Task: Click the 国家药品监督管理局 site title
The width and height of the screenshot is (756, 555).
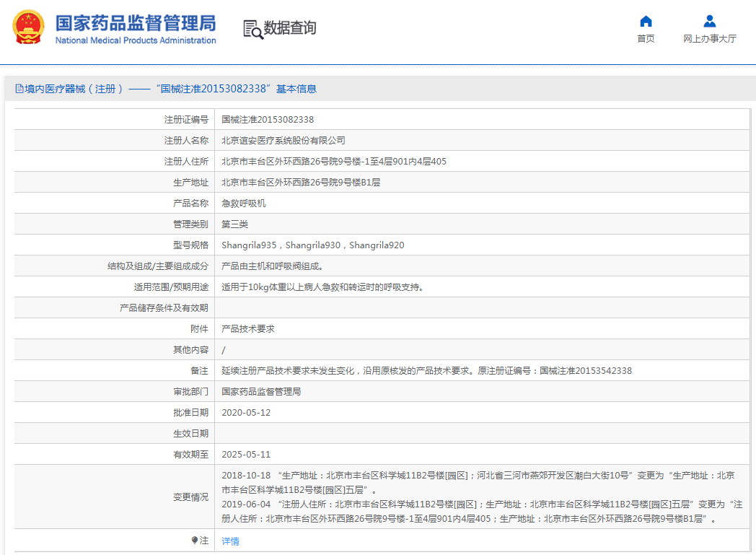Action: (x=136, y=22)
